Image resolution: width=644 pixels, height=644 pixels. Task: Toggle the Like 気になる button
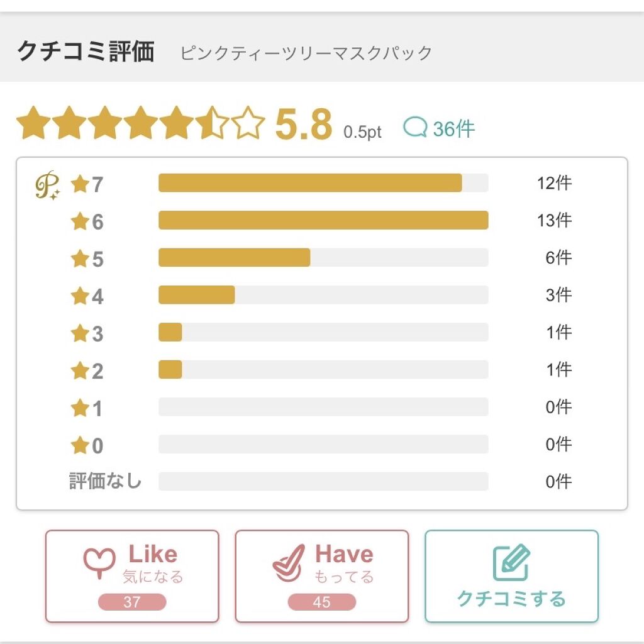coord(132,576)
